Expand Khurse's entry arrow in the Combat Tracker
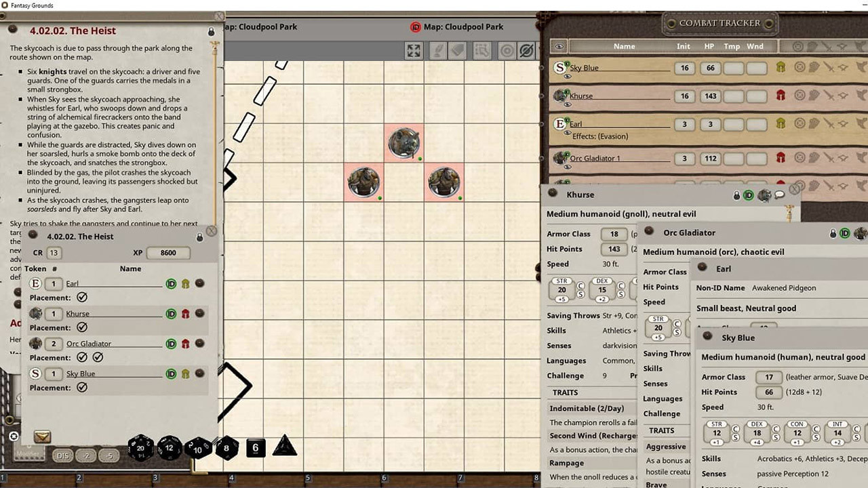Image resolution: width=868 pixels, height=488 pixels. click(568, 104)
